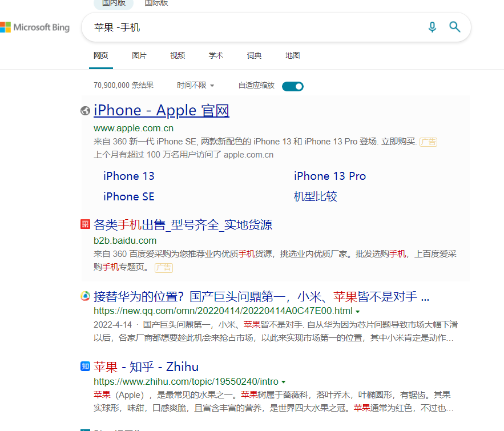Select the 图片 search tab
This screenshot has height=431, width=504.
(x=139, y=55)
